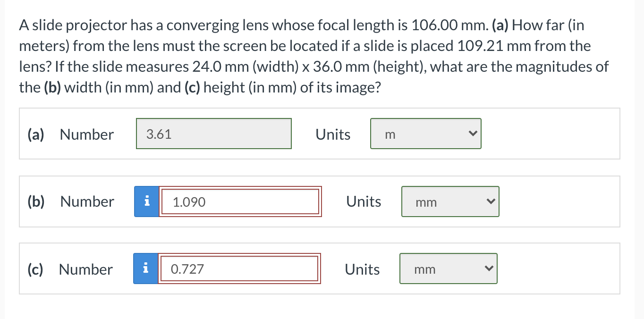The width and height of the screenshot is (644, 319).
Task: Open the mm Units dropdown for part (b)
Action: 449,201
